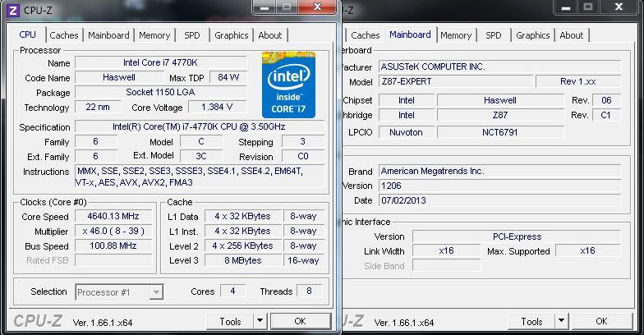
Task: Click the Specification field i7-4770K CPU @ 3.50GHz
Action: (x=199, y=126)
